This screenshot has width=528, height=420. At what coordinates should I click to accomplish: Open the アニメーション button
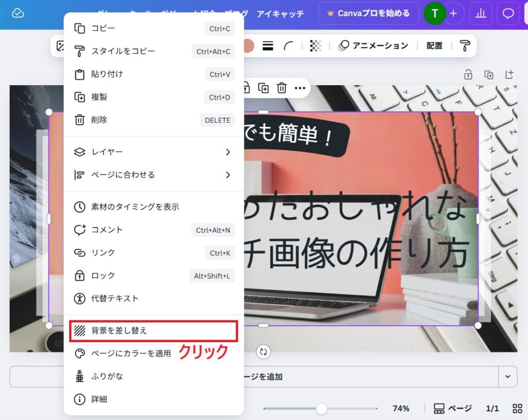click(373, 46)
